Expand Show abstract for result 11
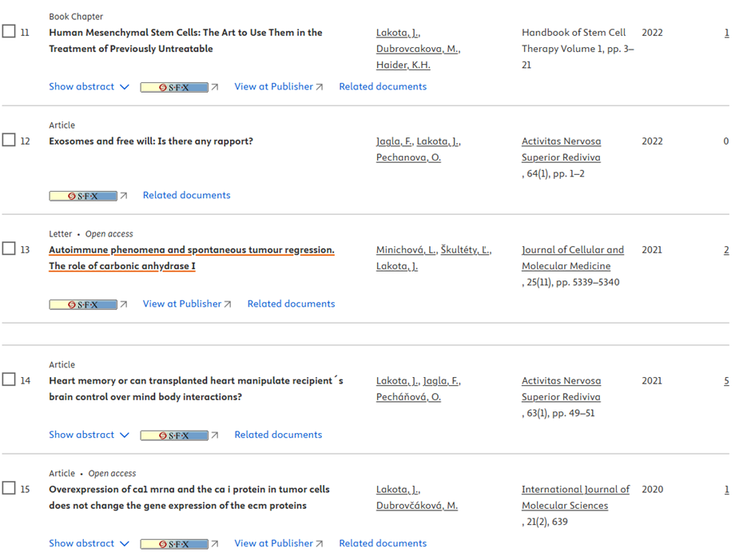This screenshot has width=755, height=560. tap(88, 86)
